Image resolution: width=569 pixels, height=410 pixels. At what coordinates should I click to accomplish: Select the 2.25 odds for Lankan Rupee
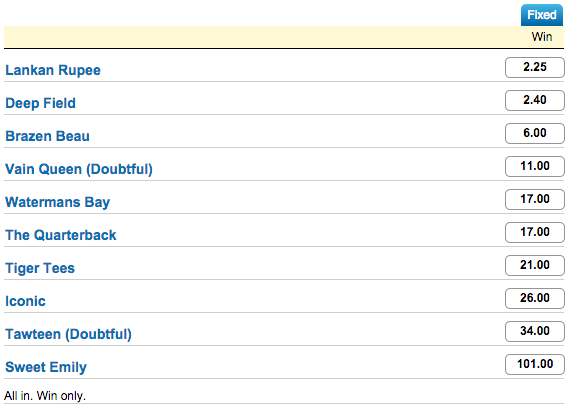(x=535, y=67)
